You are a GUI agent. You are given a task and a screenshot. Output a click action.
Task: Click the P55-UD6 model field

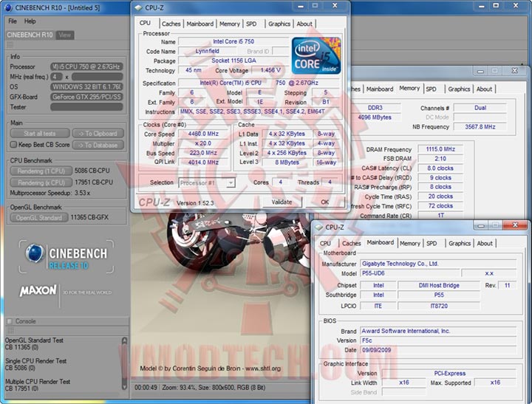(x=410, y=273)
